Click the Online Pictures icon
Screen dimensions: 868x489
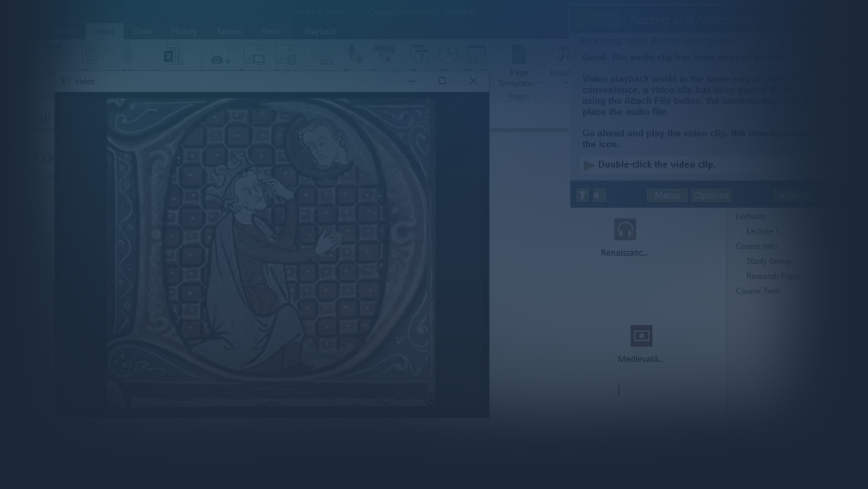pyautogui.click(x=286, y=55)
